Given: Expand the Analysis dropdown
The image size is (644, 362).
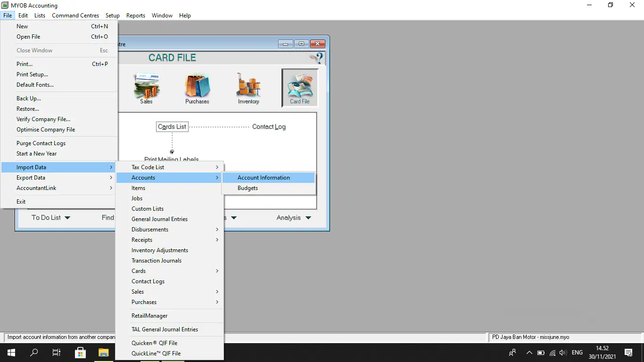Looking at the screenshot, I should coord(294,218).
